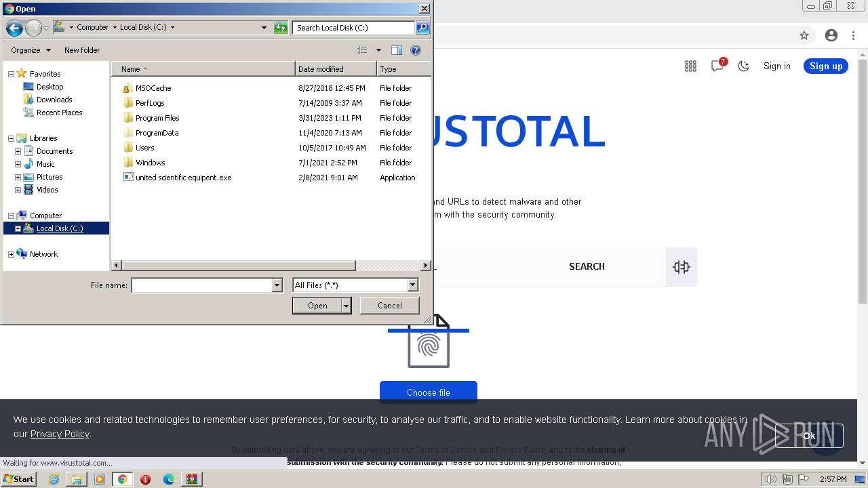The width and height of the screenshot is (868, 488).
Task: Select the PerfLogs folder
Action: click(x=150, y=103)
